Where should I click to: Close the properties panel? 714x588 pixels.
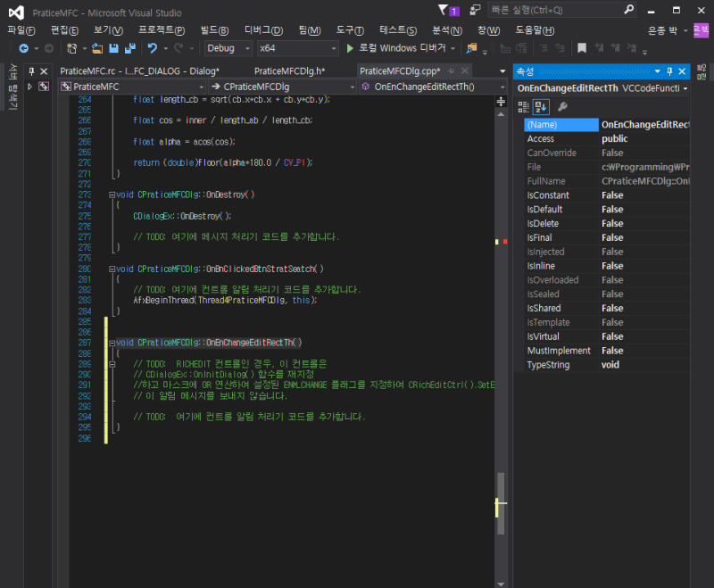tap(682, 71)
